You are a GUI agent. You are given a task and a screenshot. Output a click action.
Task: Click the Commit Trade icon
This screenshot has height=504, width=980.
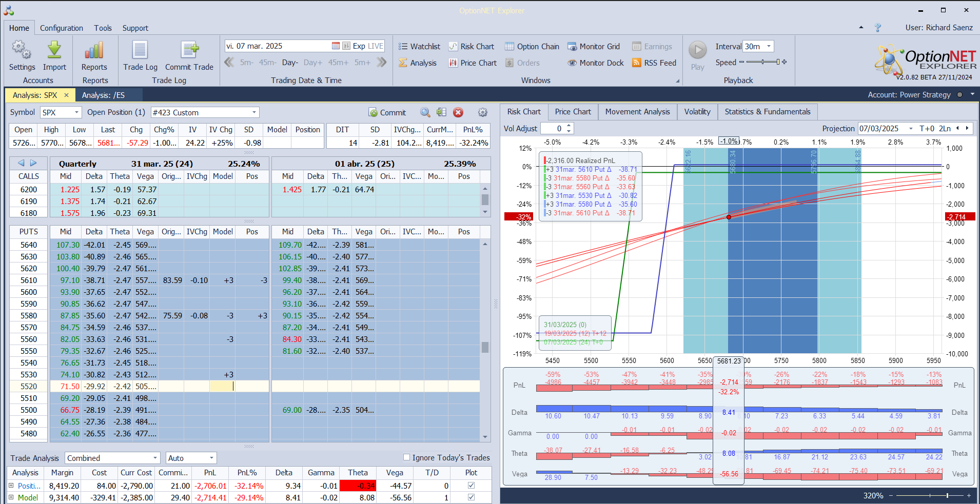click(x=189, y=50)
